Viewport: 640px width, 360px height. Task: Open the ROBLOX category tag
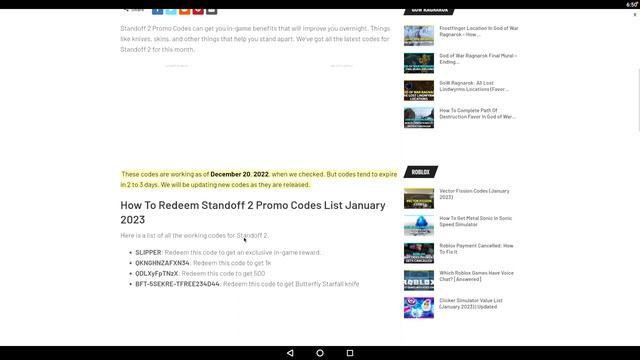coord(420,172)
